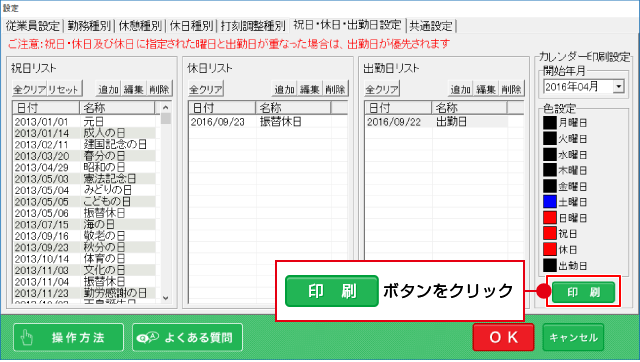The image size is (640, 362).
Task: Sort 祝日リスト by 名称 column header
Action: (117, 108)
